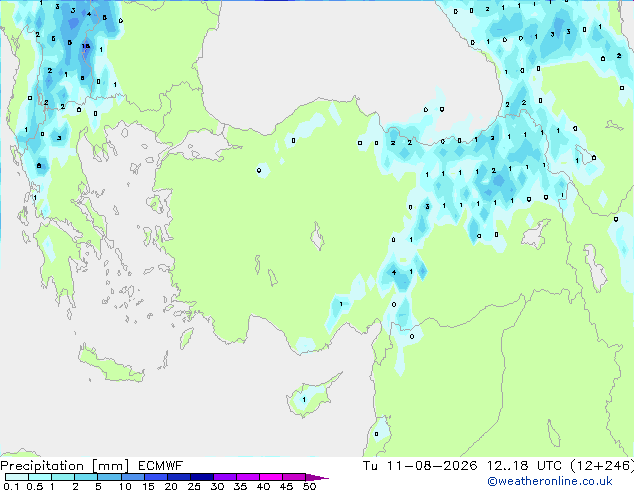Image resolution: width=634 pixels, height=490 pixels.
Task: Click the precipitation value '1' on Cyprus island
Action: (304, 399)
